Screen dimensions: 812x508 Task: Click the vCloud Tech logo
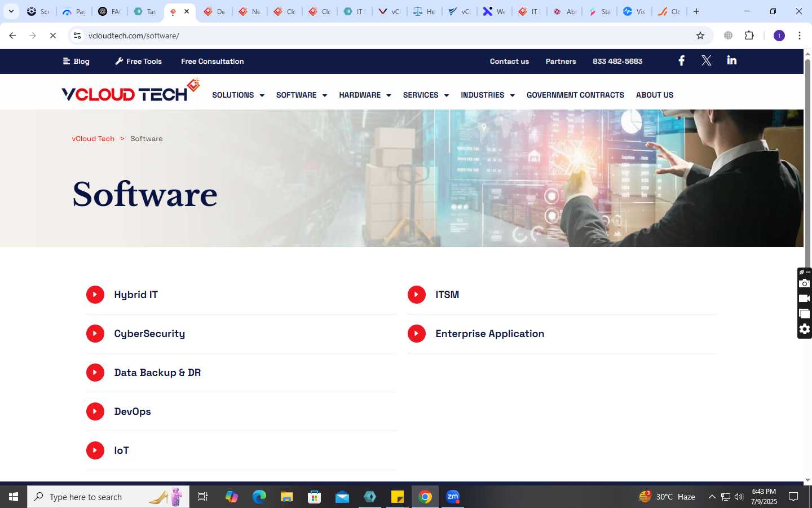click(130, 91)
